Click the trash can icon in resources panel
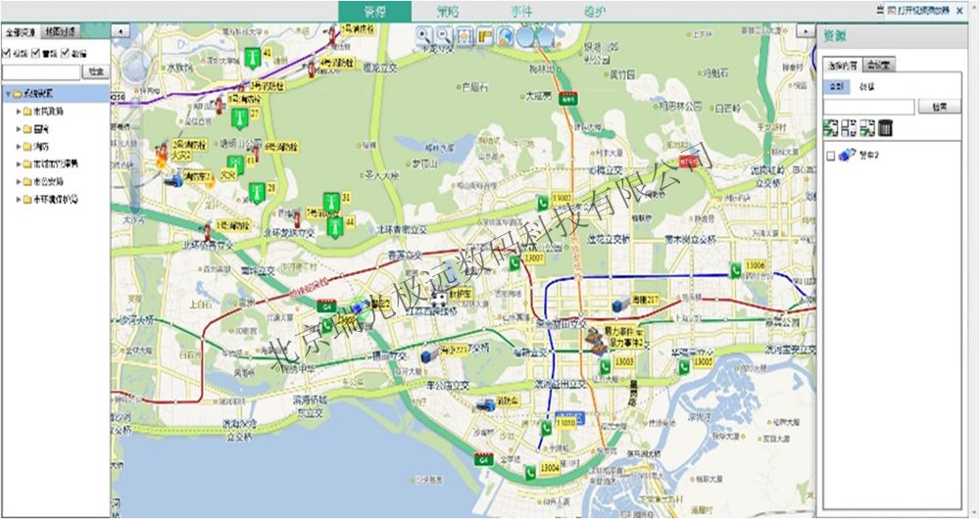 tap(885, 127)
